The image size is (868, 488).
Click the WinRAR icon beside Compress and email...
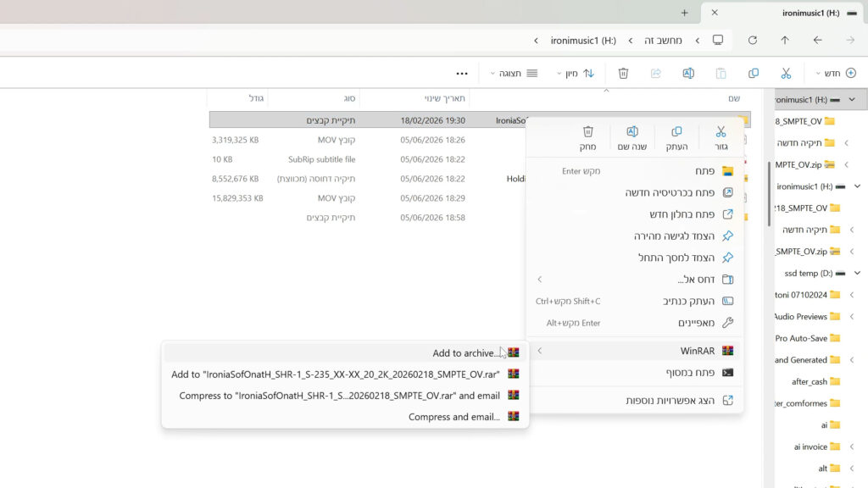pos(514,417)
